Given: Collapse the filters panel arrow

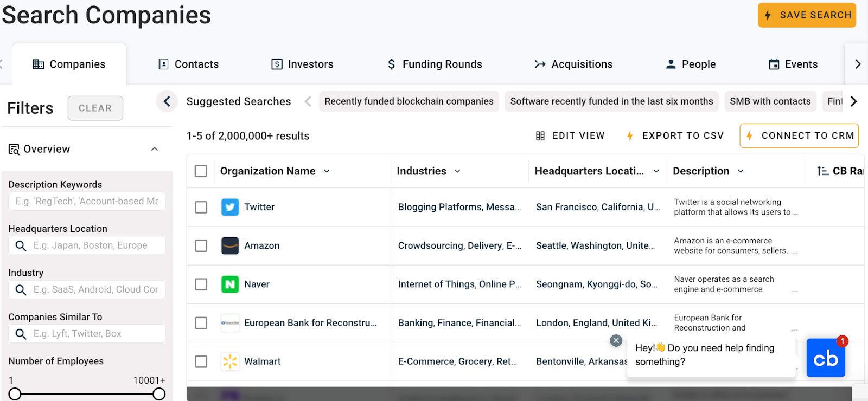Looking at the screenshot, I should pos(167,101).
